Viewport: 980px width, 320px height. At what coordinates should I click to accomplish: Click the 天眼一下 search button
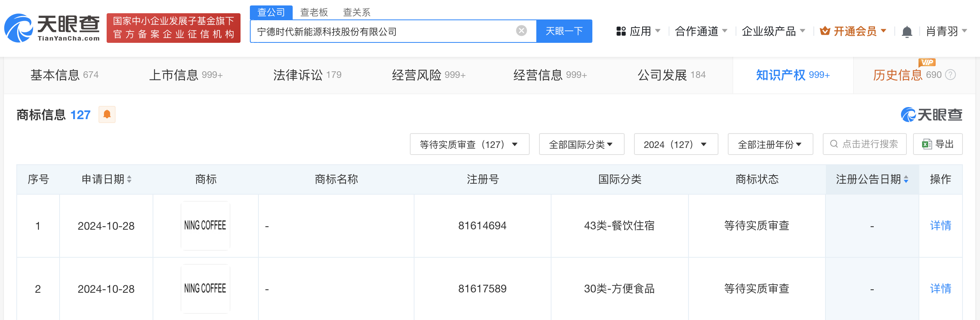coord(564,31)
